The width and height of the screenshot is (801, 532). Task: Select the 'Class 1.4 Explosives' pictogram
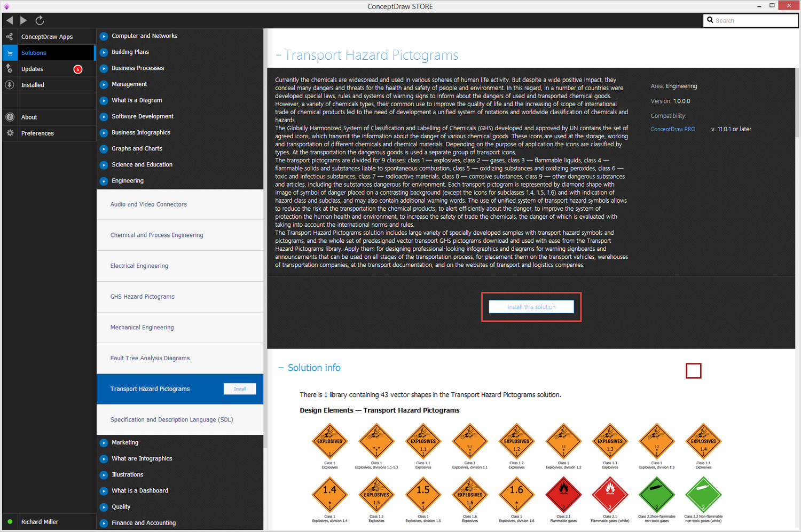(703, 441)
